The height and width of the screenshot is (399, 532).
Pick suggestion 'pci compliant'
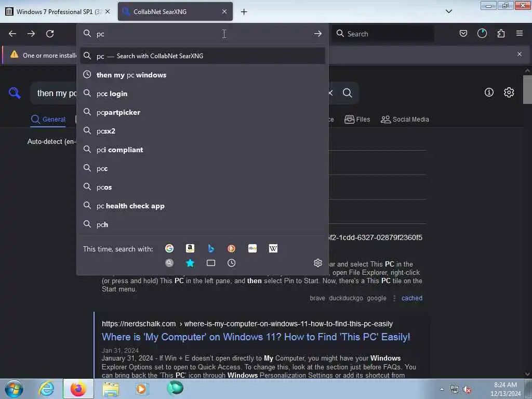pos(203,150)
